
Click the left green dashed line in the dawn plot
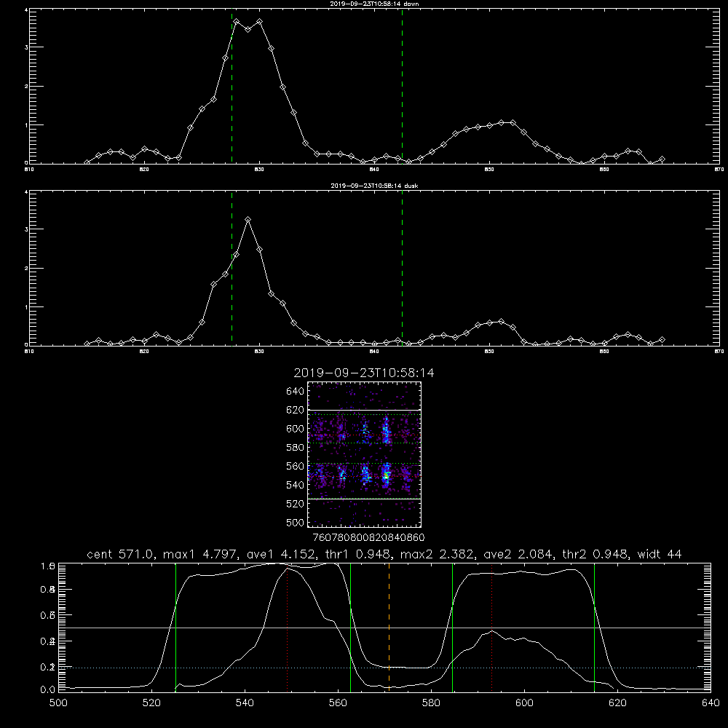click(x=232, y=86)
